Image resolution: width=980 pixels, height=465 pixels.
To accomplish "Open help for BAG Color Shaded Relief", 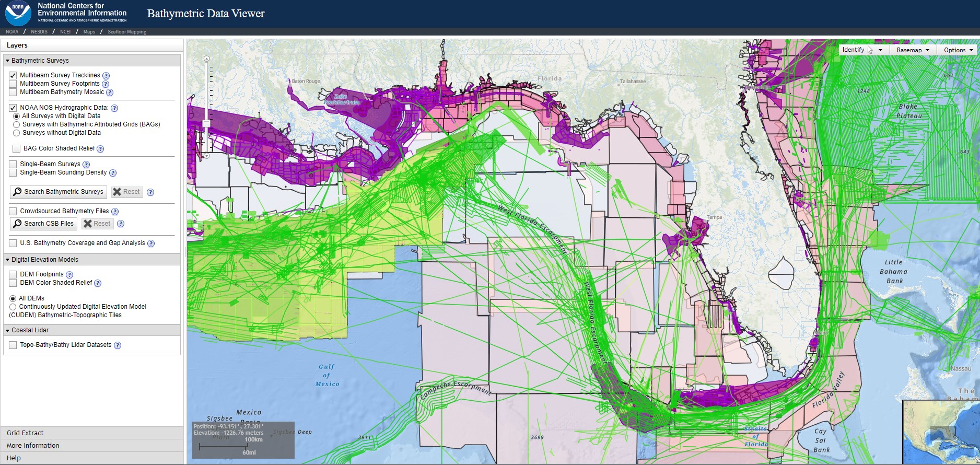I will tap(100, 149).
